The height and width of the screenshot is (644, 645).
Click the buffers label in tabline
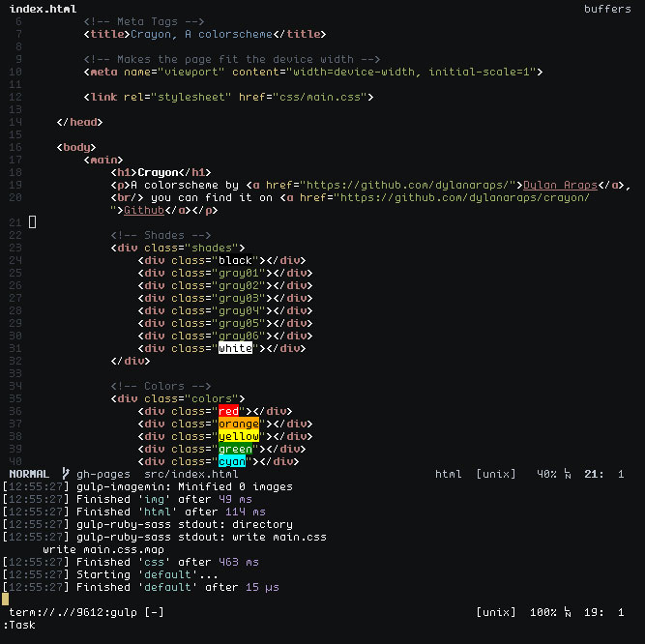(608, 9)
